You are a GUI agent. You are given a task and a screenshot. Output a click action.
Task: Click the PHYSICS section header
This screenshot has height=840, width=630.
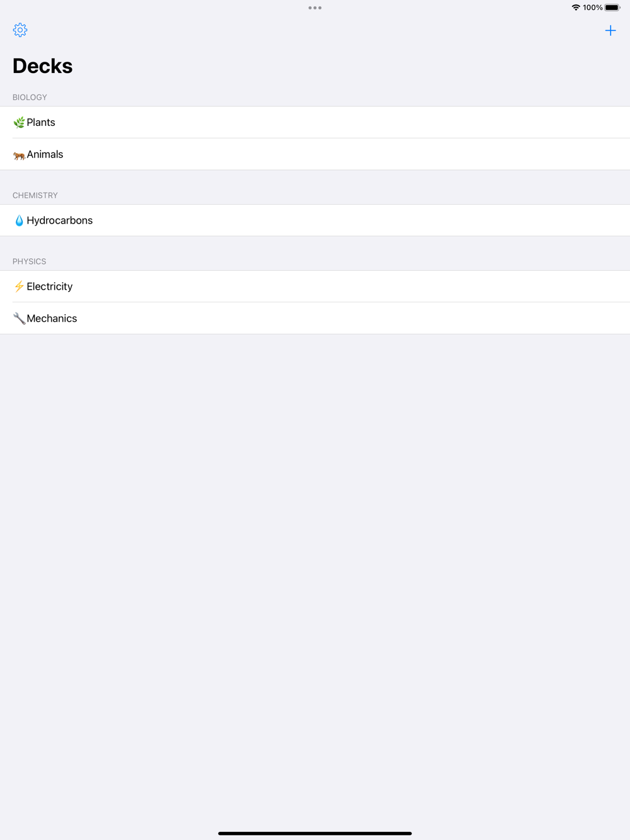coord(30,261)
